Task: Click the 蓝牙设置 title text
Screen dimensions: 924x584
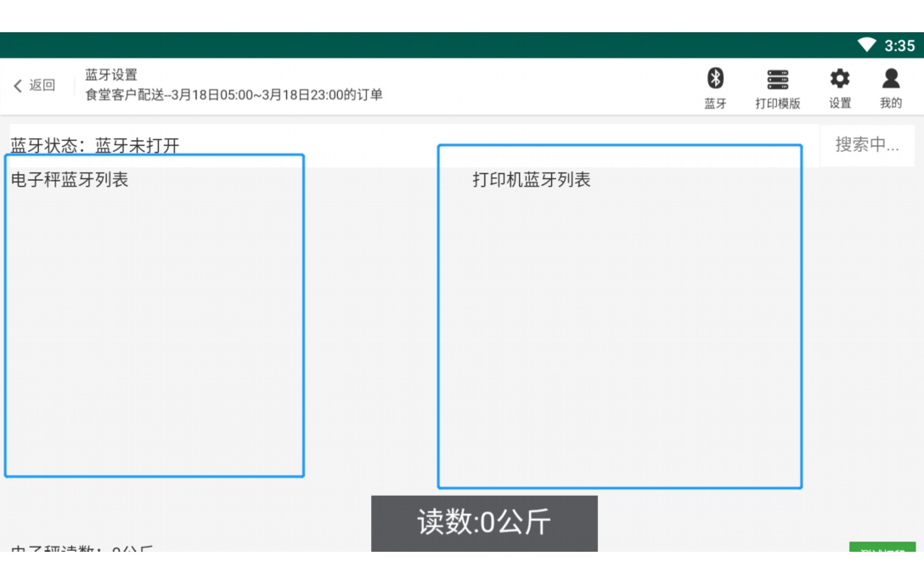Action: tap(110, 75)
